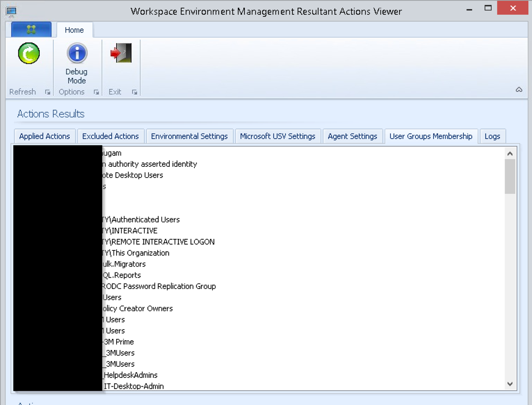This screenshot has width=532, height=405.
Task: Click the Exit door icon
Action: click(121, 53)
